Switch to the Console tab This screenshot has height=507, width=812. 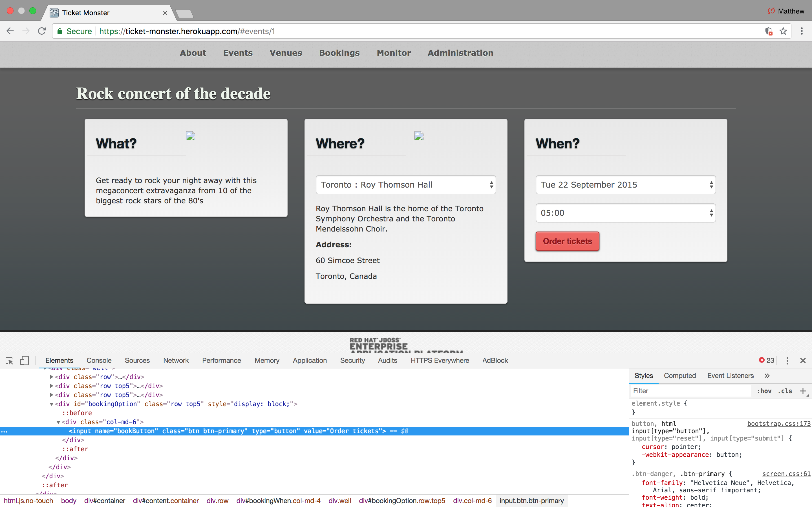(x=99, y=361)
